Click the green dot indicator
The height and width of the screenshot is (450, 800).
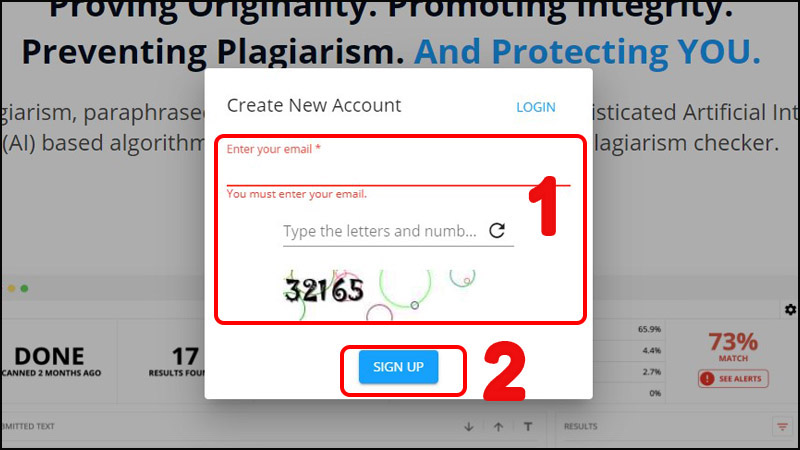(x=24, y=288)
